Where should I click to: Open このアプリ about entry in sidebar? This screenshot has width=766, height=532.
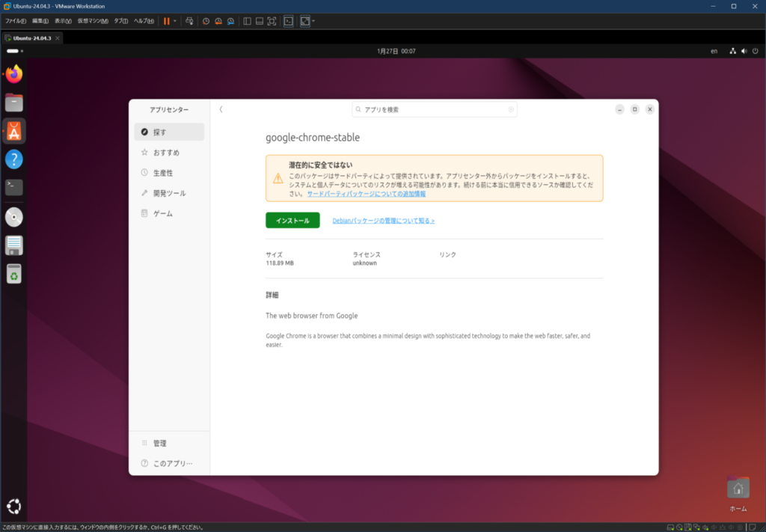[x=169, y=463]
